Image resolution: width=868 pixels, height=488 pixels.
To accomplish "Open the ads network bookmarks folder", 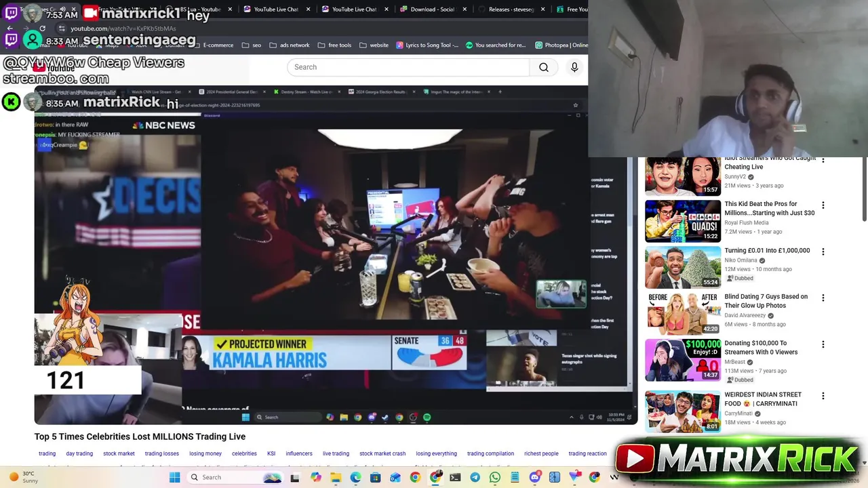I will click(x=289, y=45).
